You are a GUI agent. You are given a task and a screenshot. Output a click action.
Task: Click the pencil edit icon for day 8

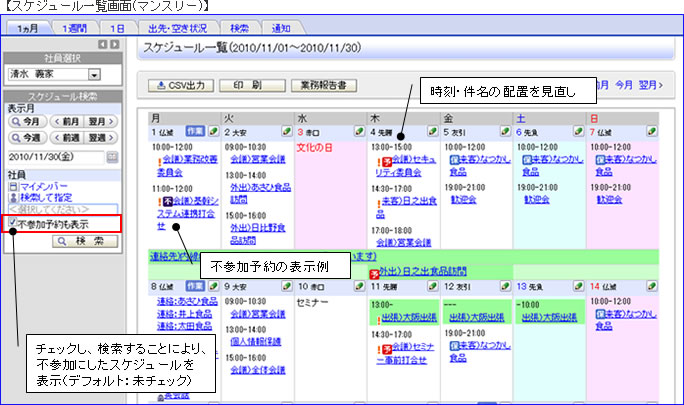tap(213, 286)
